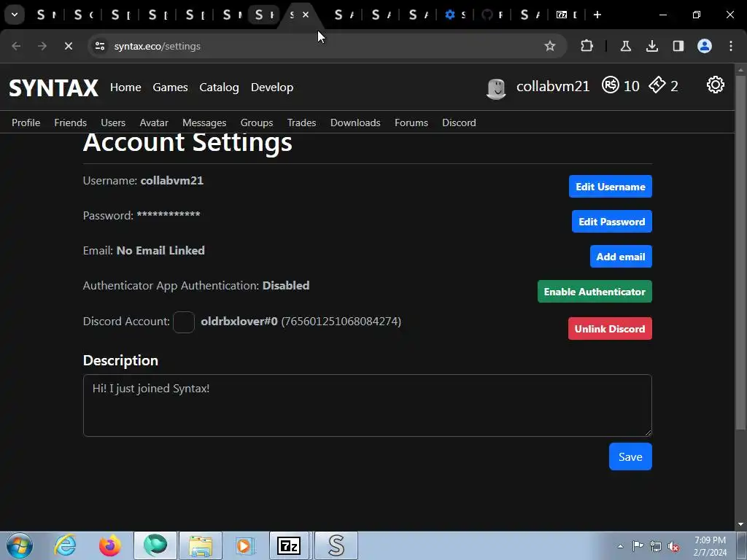Open the Discord link in sub navigation
This screenshot has width=747, height=560.
(459, 122)
